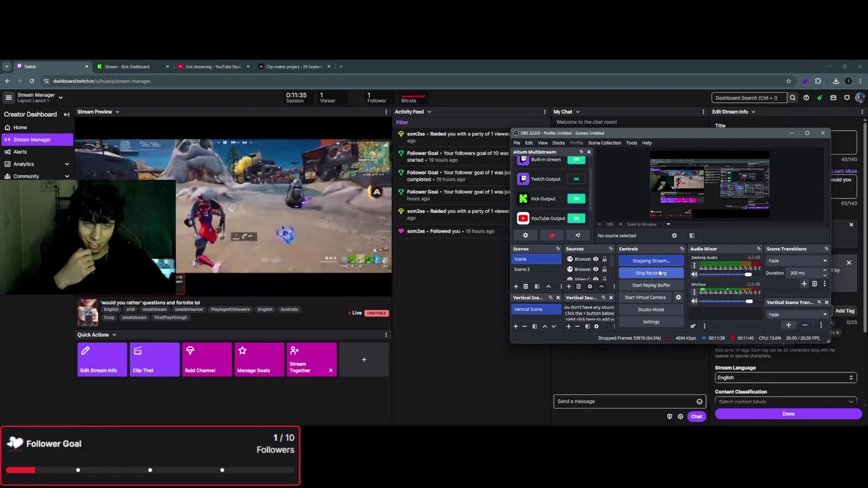Open the user avatar menu on Twitch
The width and height of the screenshot is (868, 488).
tap(861, 98)
